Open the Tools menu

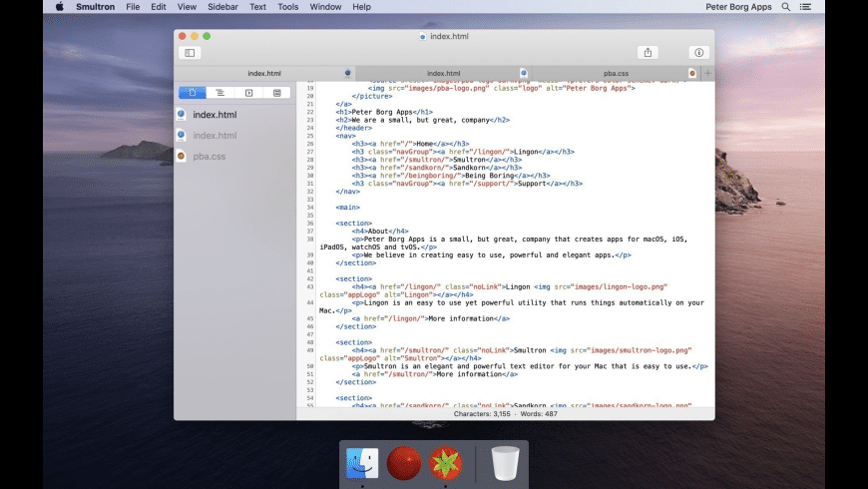(287, 7)
